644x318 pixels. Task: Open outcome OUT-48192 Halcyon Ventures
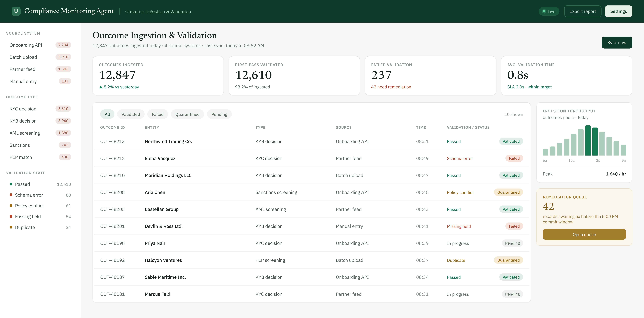(x=311, y=260)
